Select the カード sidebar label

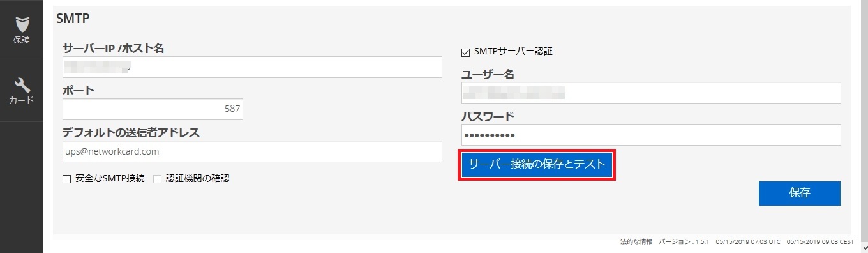point(22,100)
